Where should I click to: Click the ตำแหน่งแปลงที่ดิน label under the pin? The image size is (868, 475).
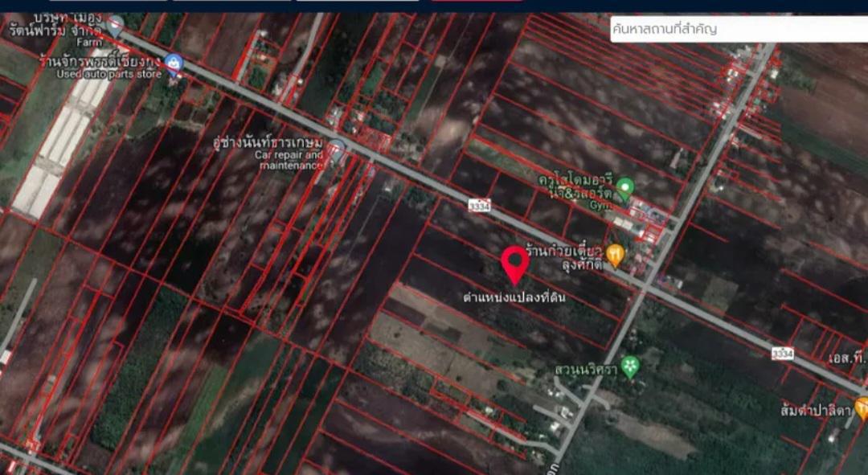pyautogui.click(x=514, y=297)
